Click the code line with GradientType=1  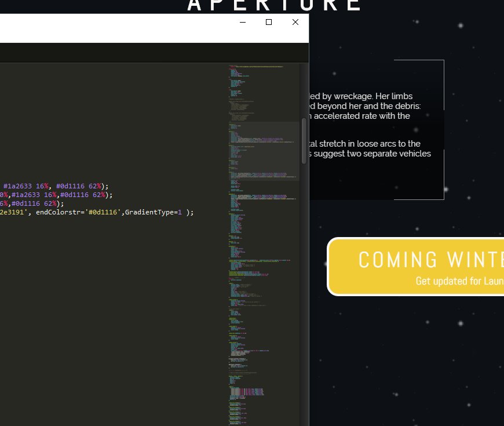coord(97,212)
